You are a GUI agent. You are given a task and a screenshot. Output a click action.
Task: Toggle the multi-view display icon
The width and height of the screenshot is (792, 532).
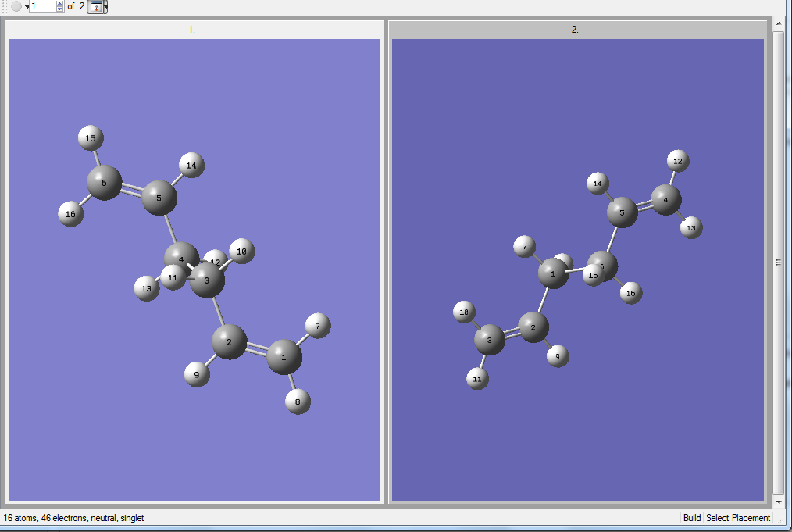pyautogui.click(x=95, y=6)
